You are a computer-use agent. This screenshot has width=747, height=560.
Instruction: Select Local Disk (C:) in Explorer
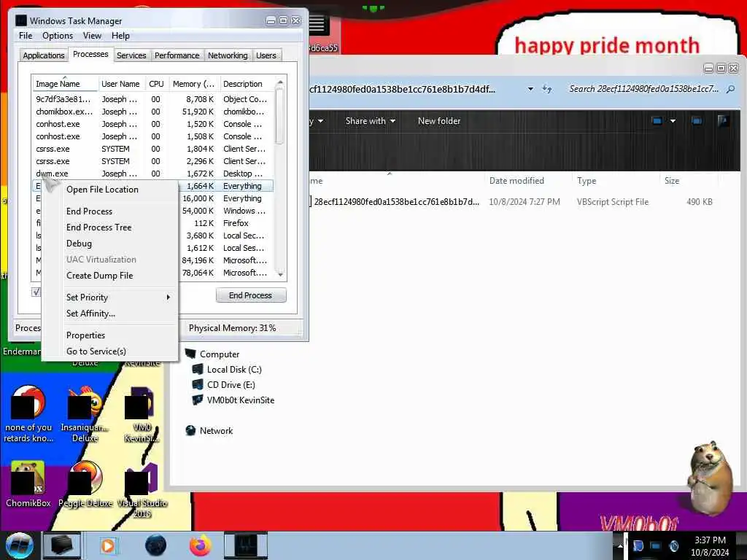click(233, 370)
